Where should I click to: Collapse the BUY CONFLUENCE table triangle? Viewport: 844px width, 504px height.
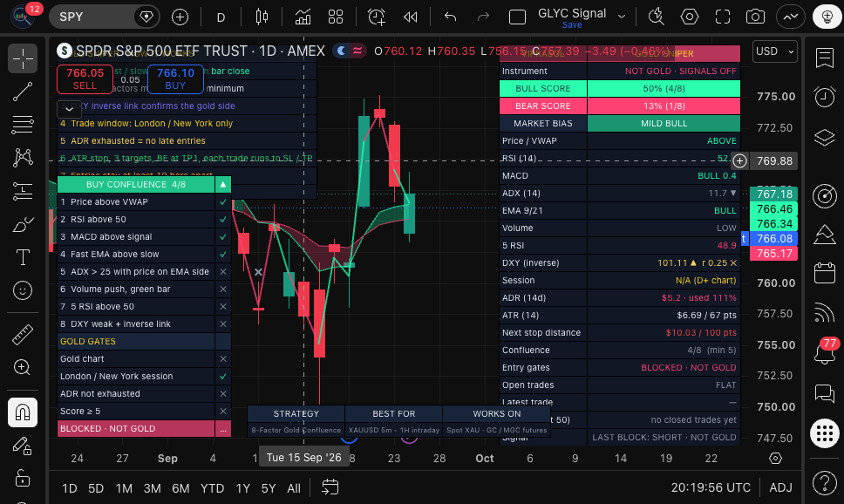pyautogui.click(x=223, y=185)
